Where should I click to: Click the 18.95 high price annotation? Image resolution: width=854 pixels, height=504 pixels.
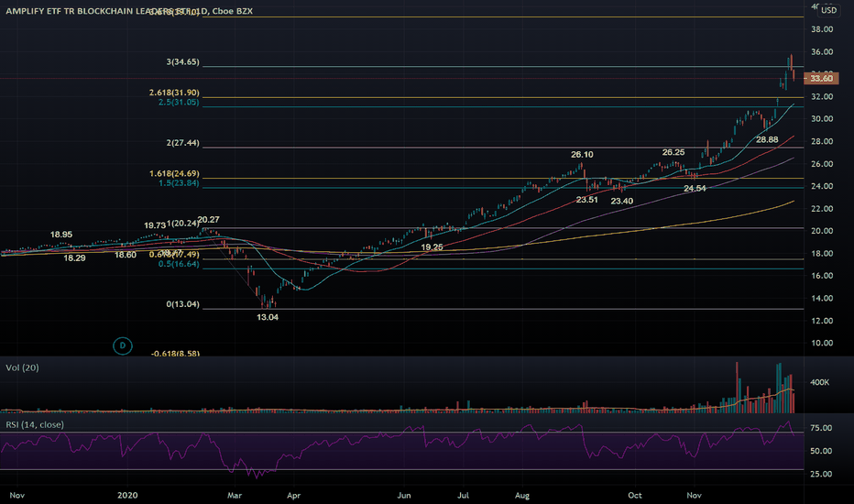click(61, 235)
